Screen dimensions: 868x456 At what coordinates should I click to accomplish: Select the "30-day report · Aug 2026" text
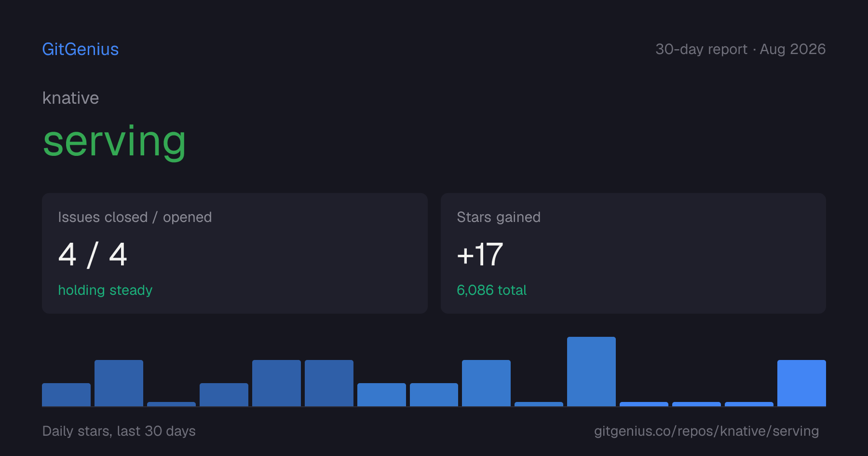740,49
